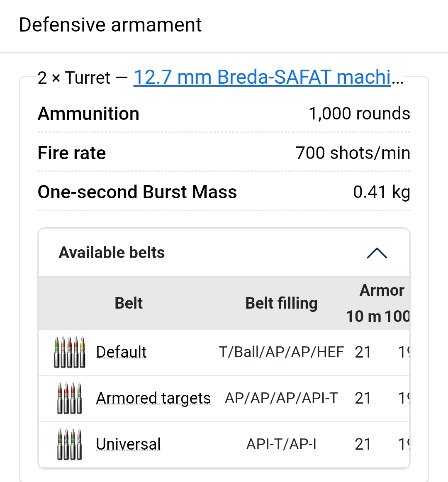Click the Available belts title text
The image size is (448, 482).
click(x=112, y=253)
